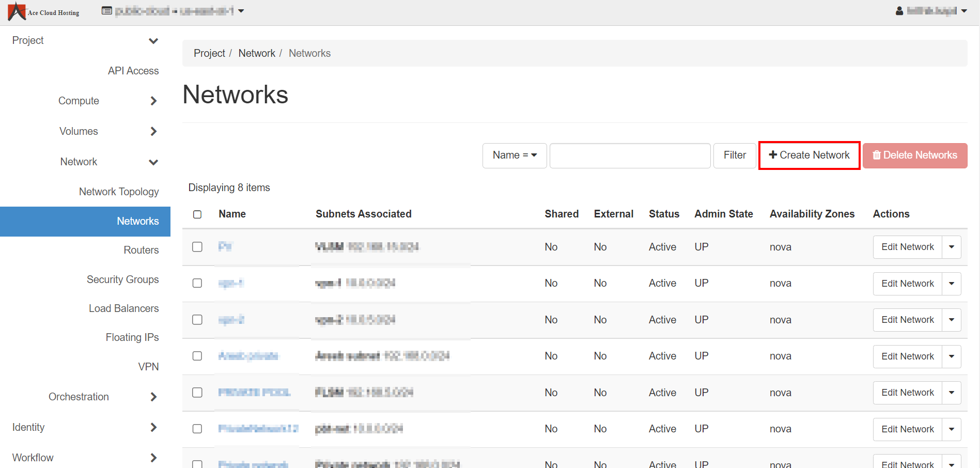
Task: Select the fifth network row checkbox
Action: (197, 393)
